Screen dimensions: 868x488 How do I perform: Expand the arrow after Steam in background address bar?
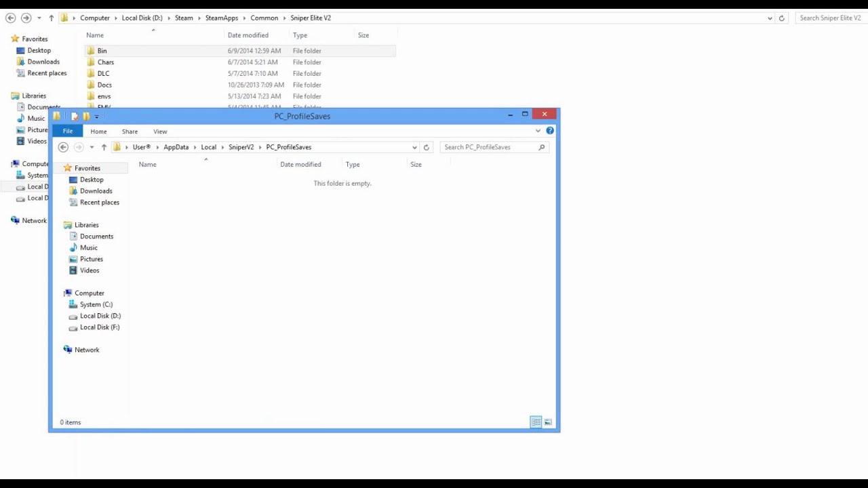point(199,18)
